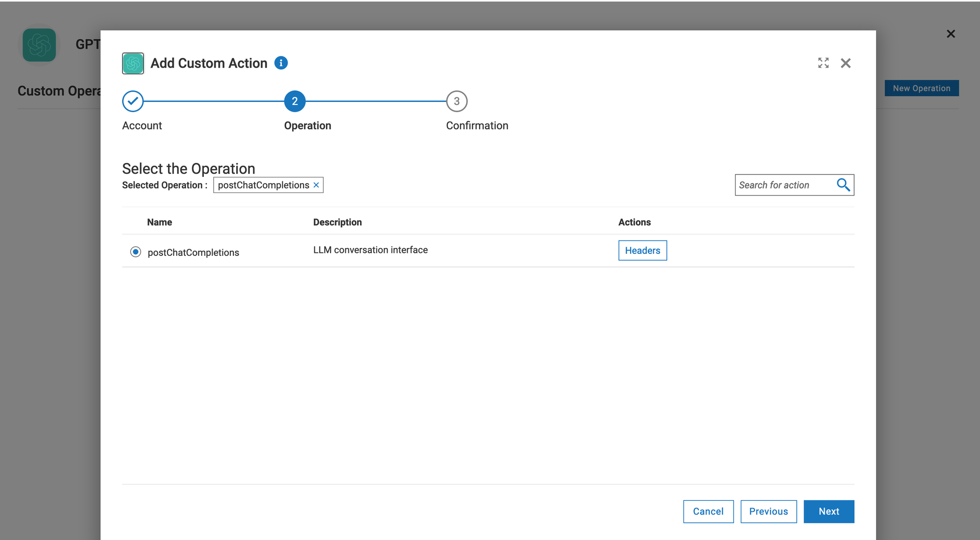
Task: Click the expand fullscreen icon in the dialog
Action: tap(823, 63)
